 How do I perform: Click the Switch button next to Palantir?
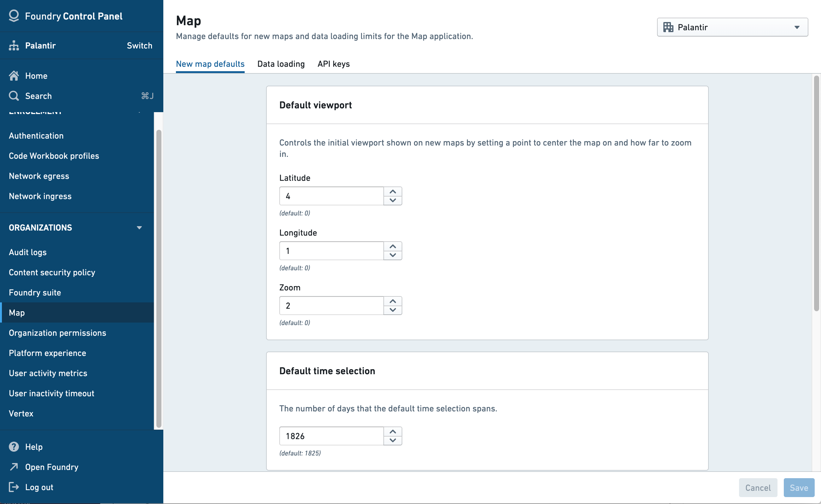point(140,45)
